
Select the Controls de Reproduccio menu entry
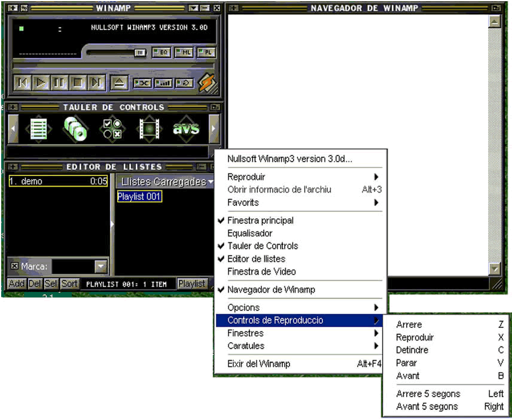click(300, 321)
